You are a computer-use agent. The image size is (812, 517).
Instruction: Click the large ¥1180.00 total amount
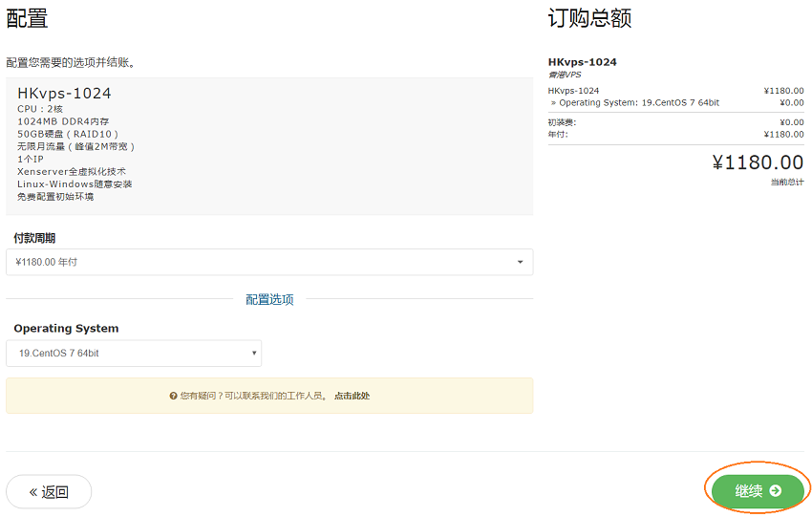point(758,162)
